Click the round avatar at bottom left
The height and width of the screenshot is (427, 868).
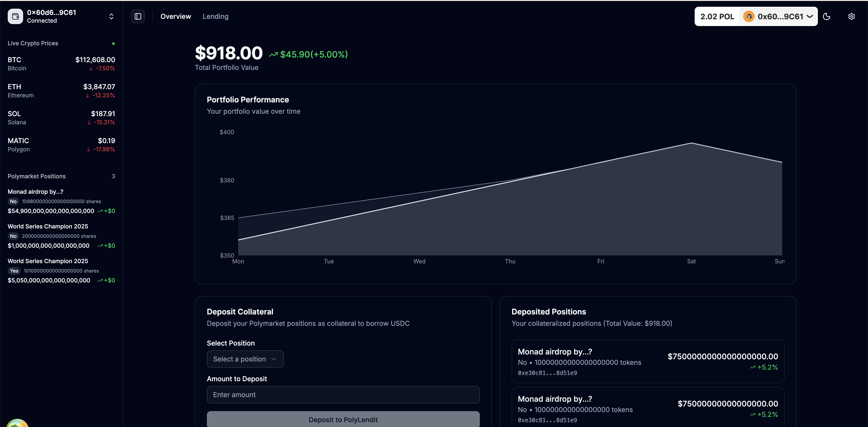click(x=17, y=424)
